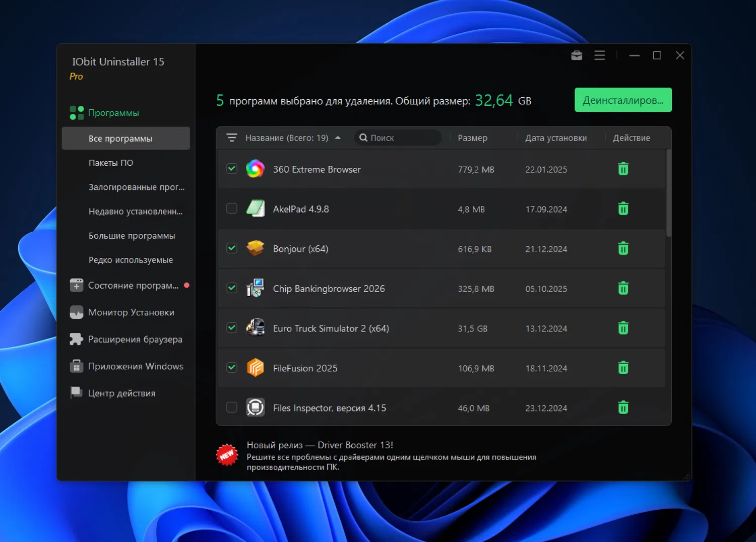Sort by Дата установки column header

(x=556, y=138)
